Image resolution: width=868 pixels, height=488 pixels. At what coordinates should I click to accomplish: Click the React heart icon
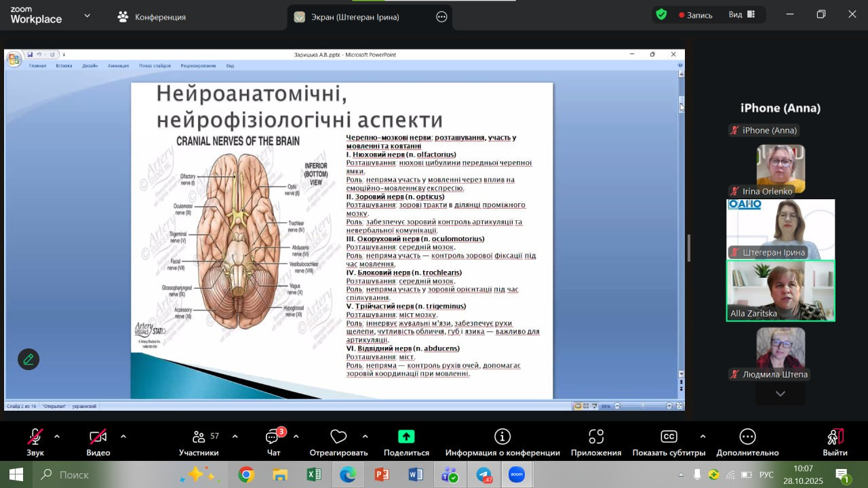(x=338, y=437)
